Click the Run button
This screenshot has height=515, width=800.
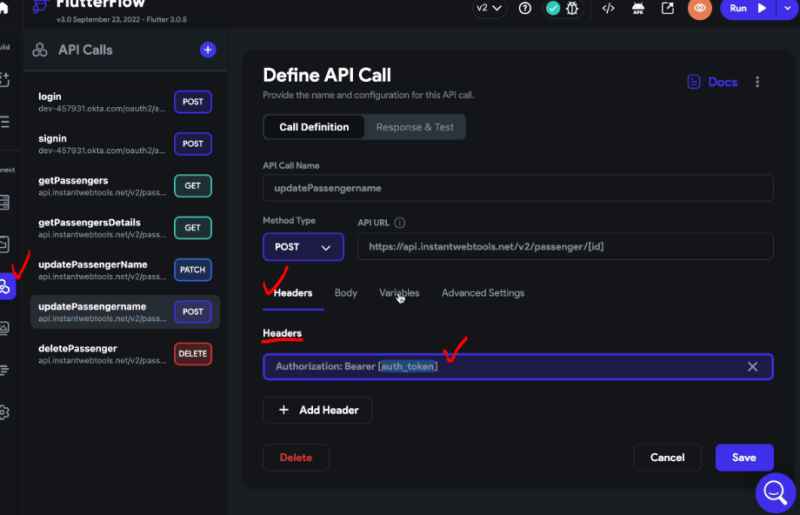(x=748, y=8)
